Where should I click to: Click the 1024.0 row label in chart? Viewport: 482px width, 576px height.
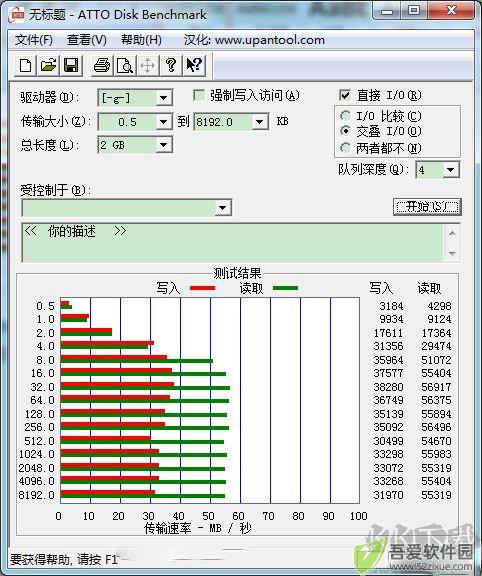pos(36,454)
